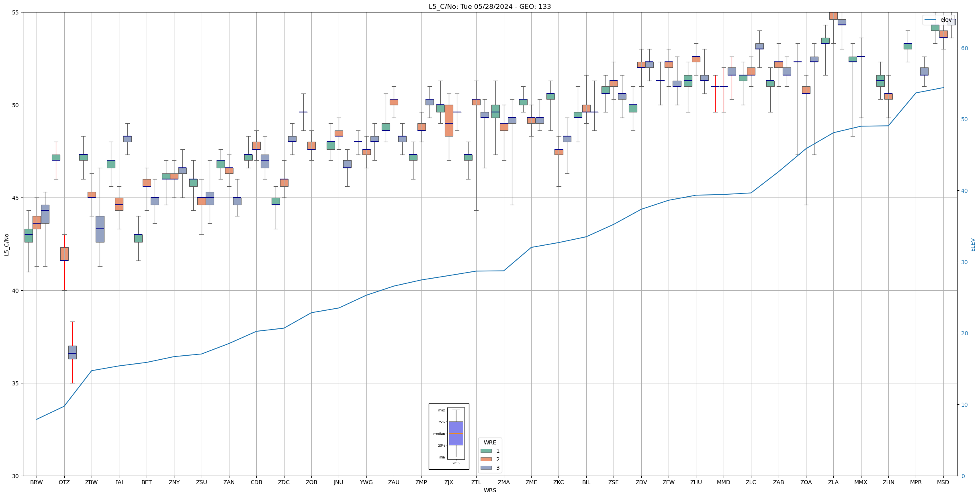980x497 pixels.
Task: Click the ZMA station tick label
Action: (x=503, y=482)
